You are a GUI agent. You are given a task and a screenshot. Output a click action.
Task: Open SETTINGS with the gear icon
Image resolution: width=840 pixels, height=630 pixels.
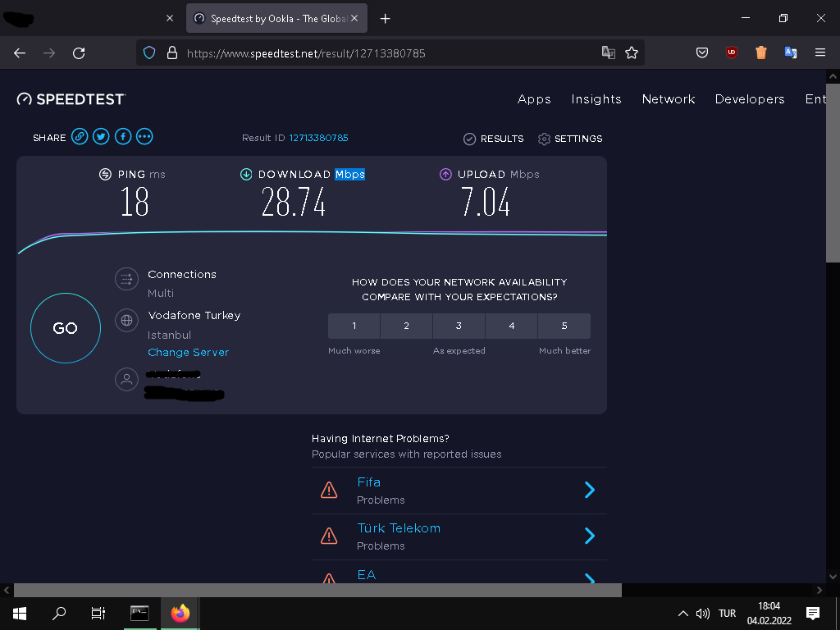point(570,139)
